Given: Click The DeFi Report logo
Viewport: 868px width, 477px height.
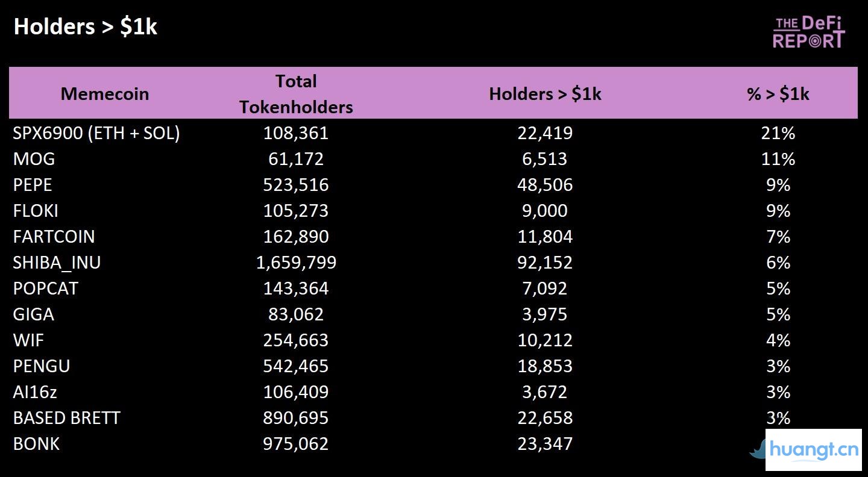Looking at the screenshot, I should tap(809, 33).
